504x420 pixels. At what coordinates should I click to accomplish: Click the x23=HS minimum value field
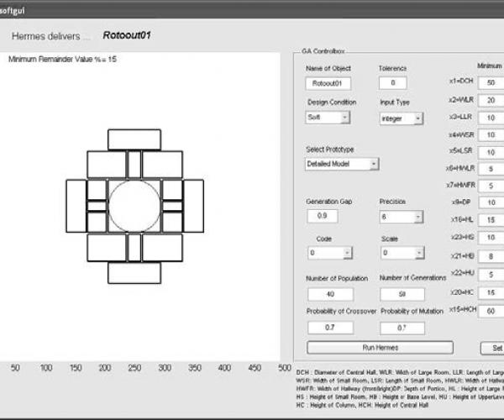pos(491,238)
